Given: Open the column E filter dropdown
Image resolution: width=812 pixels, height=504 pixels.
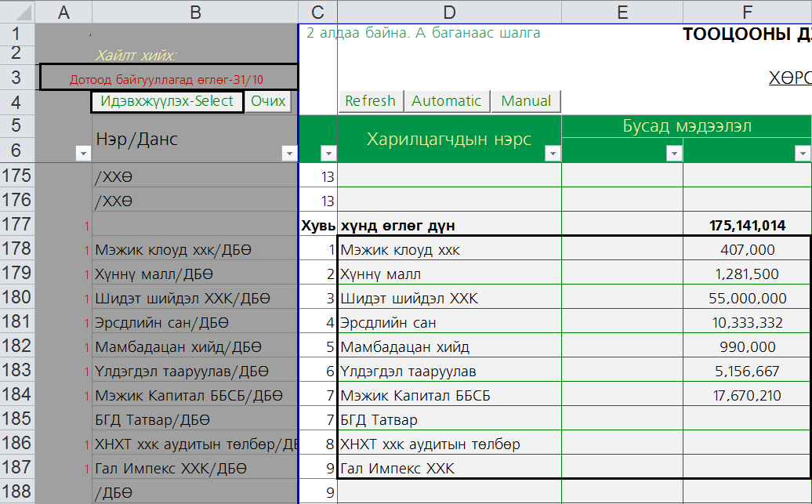Looking at the screenshot, I should pos(674,154).
